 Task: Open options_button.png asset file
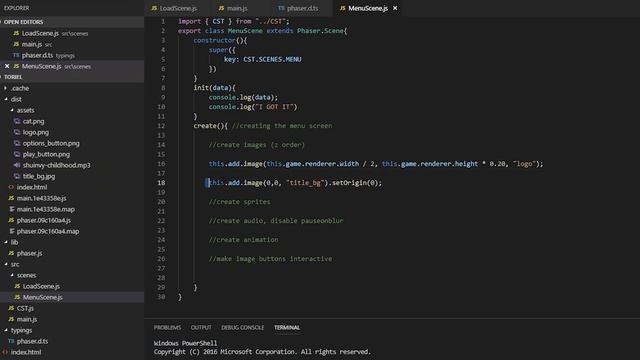click(x=51, y=143)
